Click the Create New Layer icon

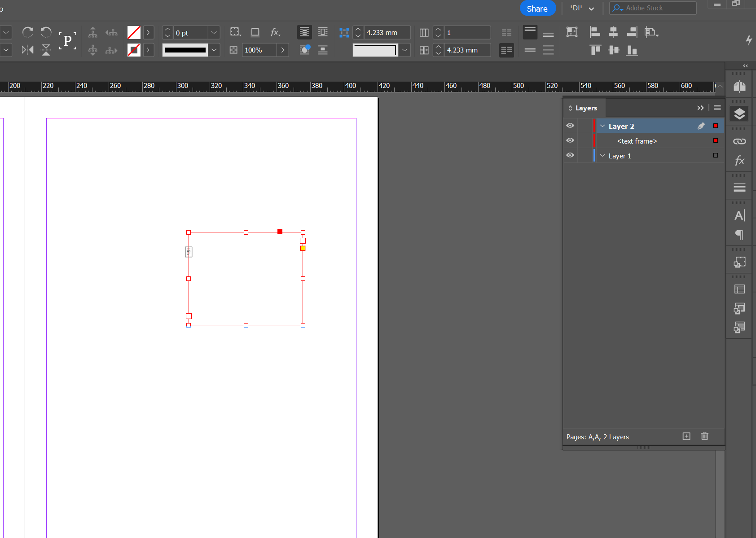click(x=686, y=436)
